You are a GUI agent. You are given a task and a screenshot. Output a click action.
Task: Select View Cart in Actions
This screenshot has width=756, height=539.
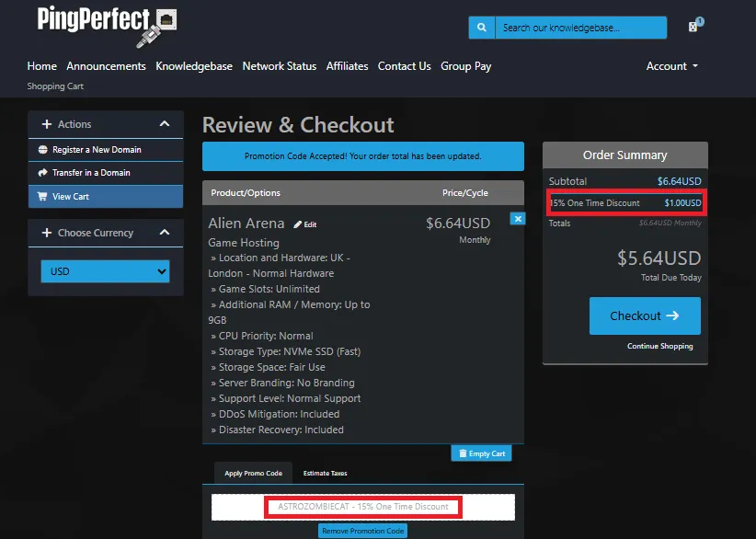tap(106, 196)
